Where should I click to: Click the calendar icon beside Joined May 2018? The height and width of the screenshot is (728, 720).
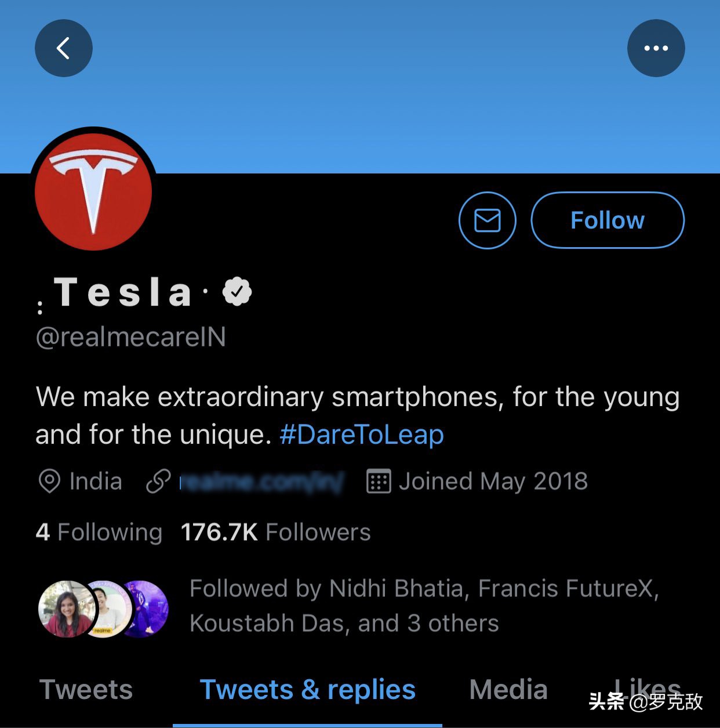click(378, 481)
